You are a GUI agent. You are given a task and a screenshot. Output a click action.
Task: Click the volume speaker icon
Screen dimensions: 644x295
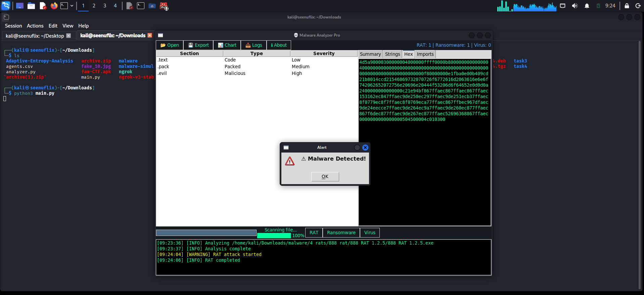pyautogui.click(x=574, y=6)
